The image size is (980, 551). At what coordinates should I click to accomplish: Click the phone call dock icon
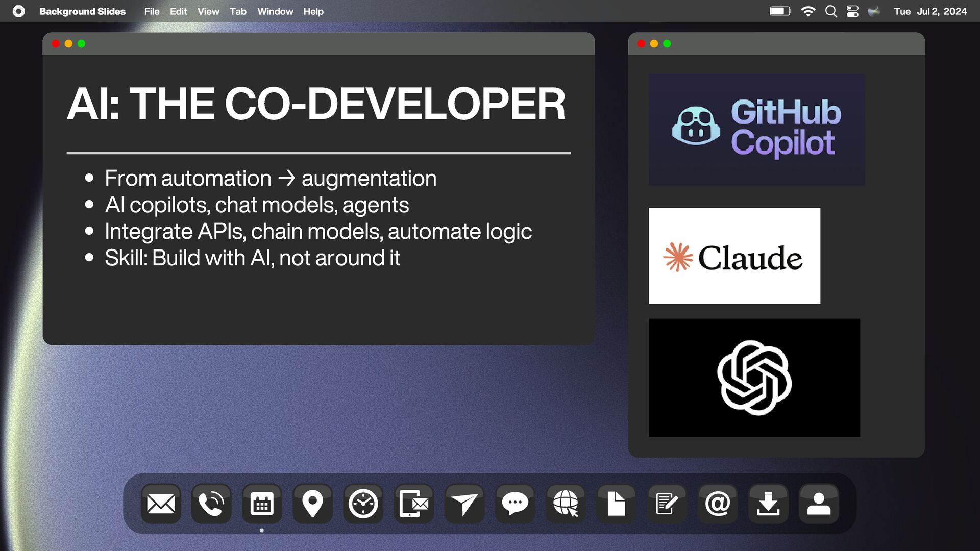211,504
